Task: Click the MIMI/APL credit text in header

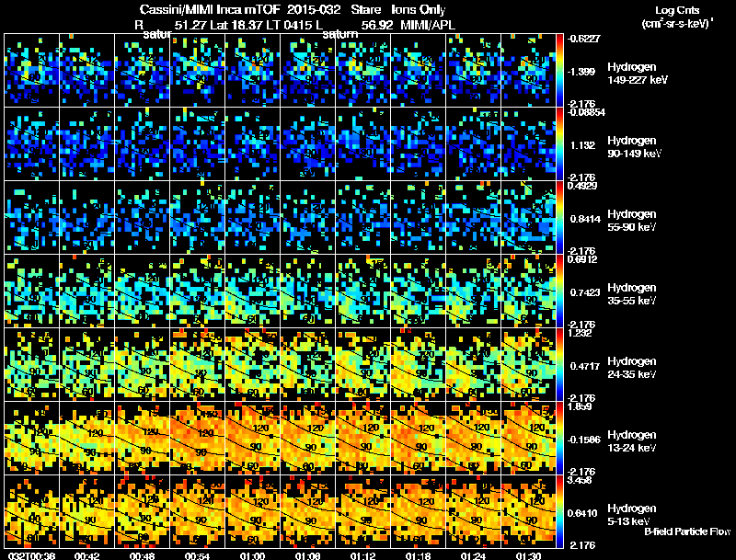Action: (428, 25)
